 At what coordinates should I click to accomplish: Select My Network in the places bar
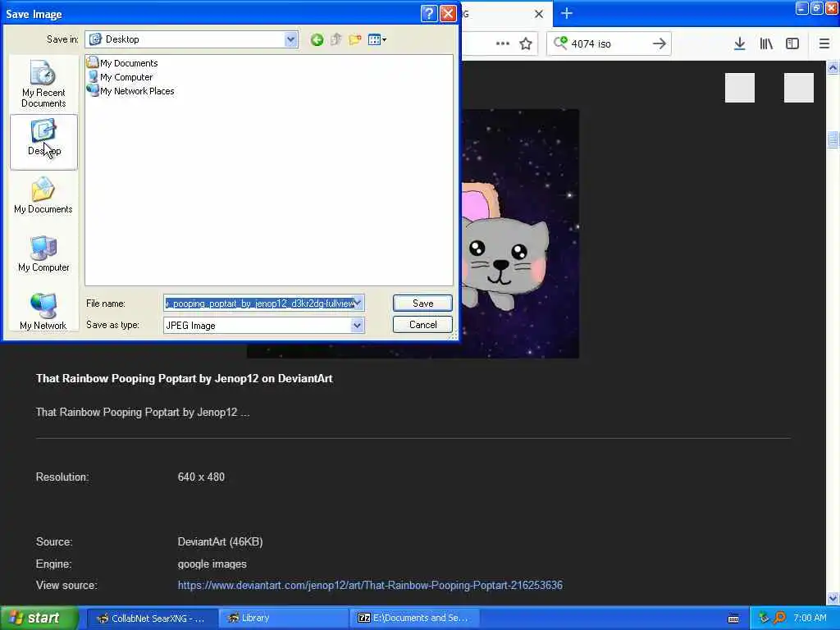click(x=43, y=312)
